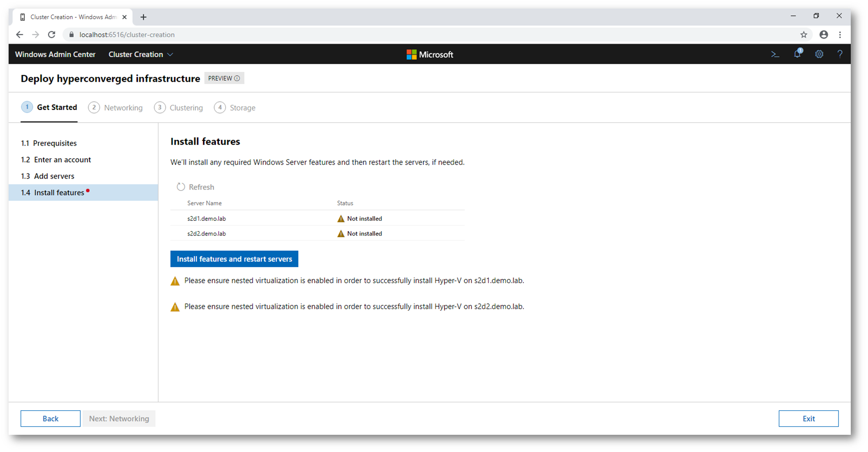Click the Status column header

pos(345,203)
